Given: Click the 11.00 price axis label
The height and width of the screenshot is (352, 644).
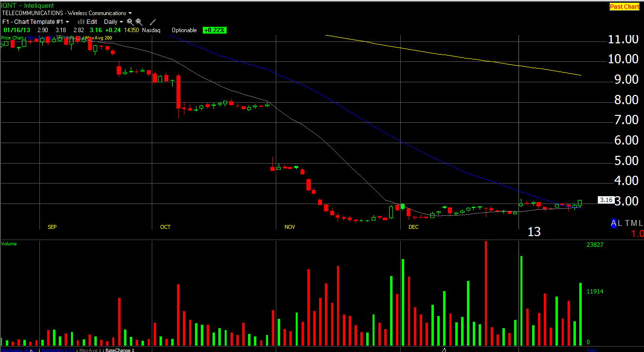Looking at the screenshot, I should click(623, 39).
